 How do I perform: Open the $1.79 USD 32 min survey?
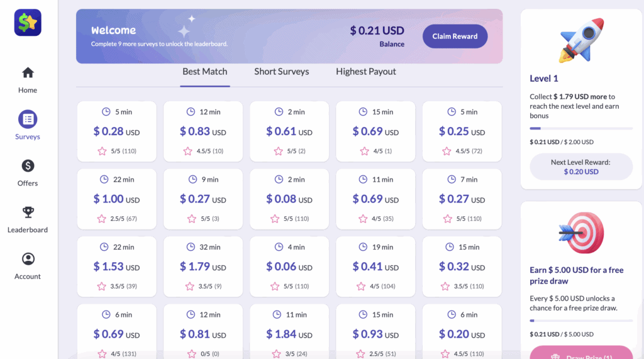(x=203, y=267)
